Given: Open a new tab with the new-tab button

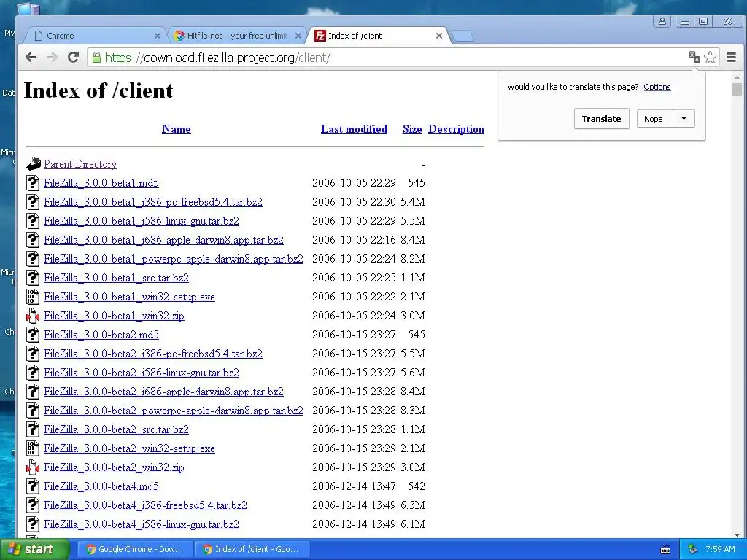Looking at the screenshot, I should click(462, 36).
